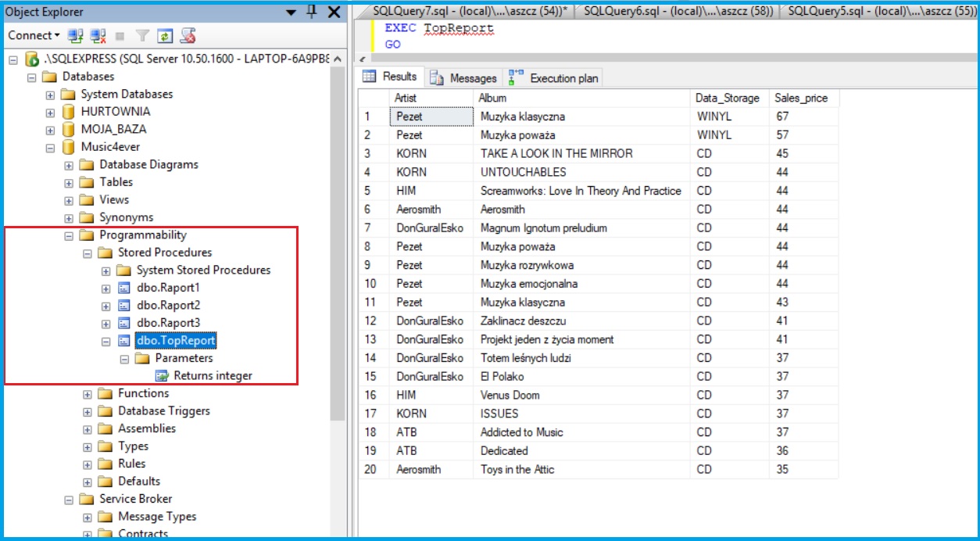Pin the Object Explorer panel

[x=312, y=12]
